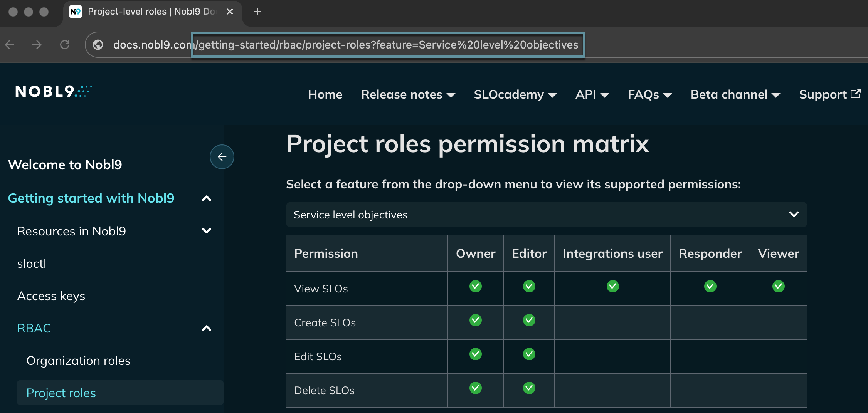This screenshot has width=868, height=413.
Task: Click Editor checkmark for Delete SLOs
Action: (x=529, y=388)
